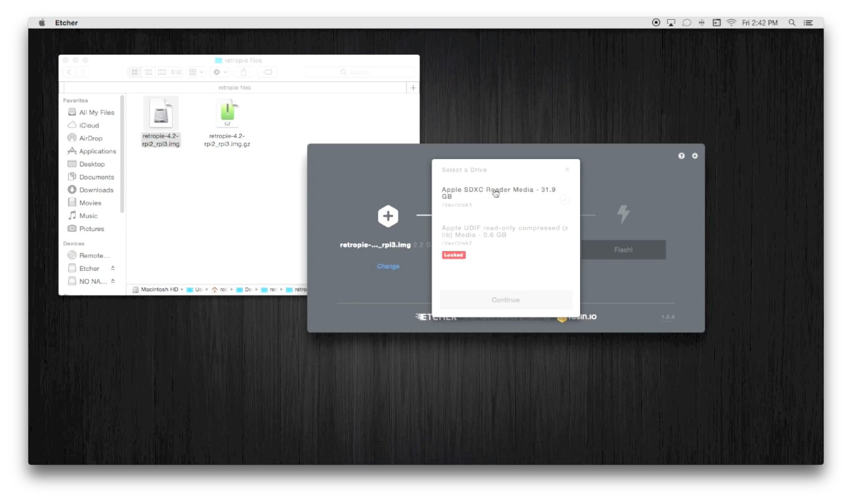Switch Finder to icon view
852x504 pixels.
[x=135, y=72]
